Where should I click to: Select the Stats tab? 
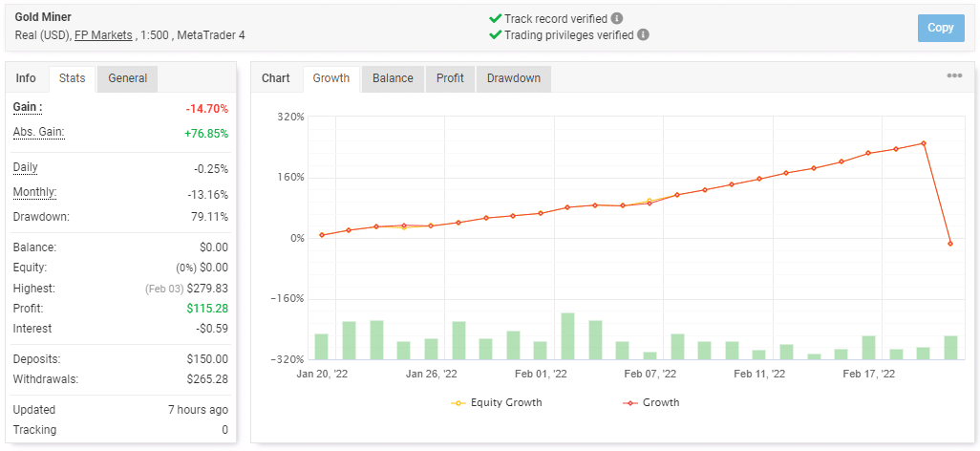72,78
